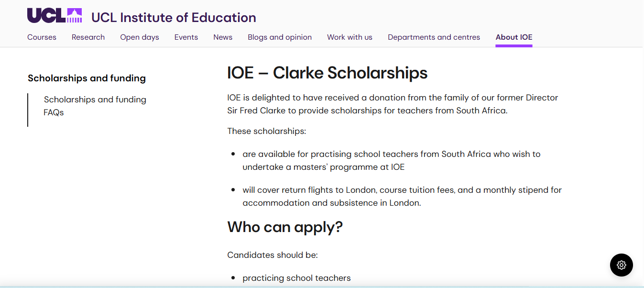This screenshot has width=644, height=288.
Task: Open the Scholarships and funding FAQs sidebar link
Action: 95,106
